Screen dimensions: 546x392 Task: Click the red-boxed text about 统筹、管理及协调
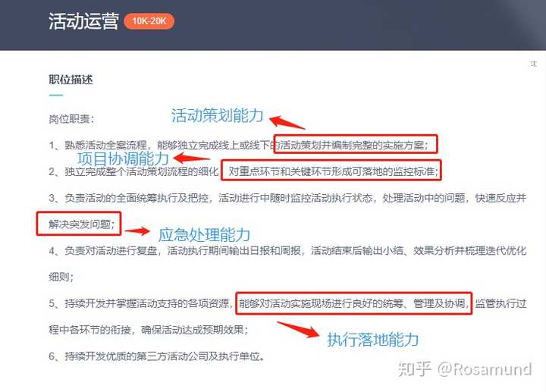click(354, 303)
